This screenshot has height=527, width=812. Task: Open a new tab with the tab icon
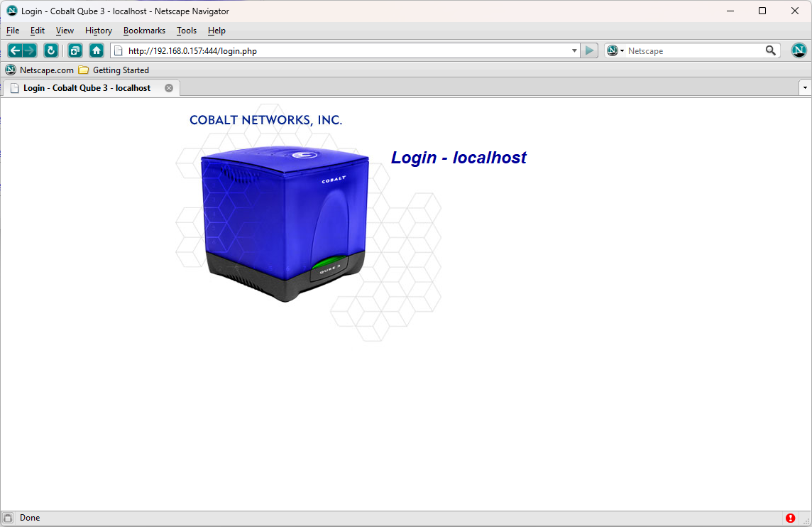click(75, 50)
